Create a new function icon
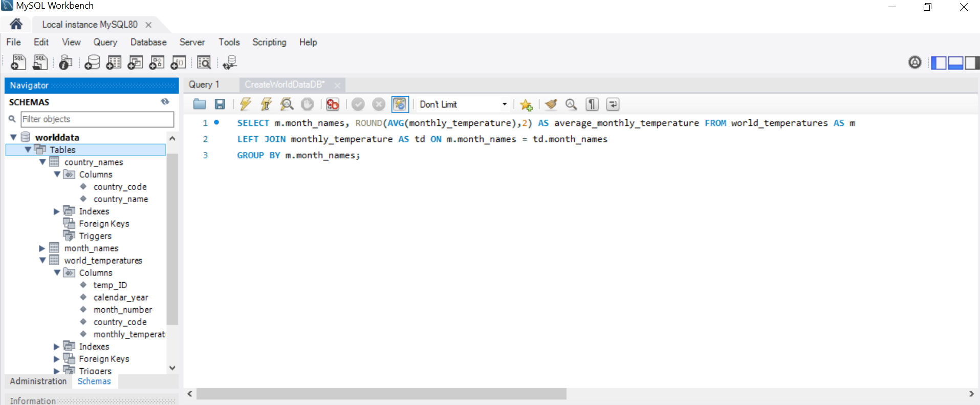The height and width of the screenshot is (405, 980). coord(178,62)
